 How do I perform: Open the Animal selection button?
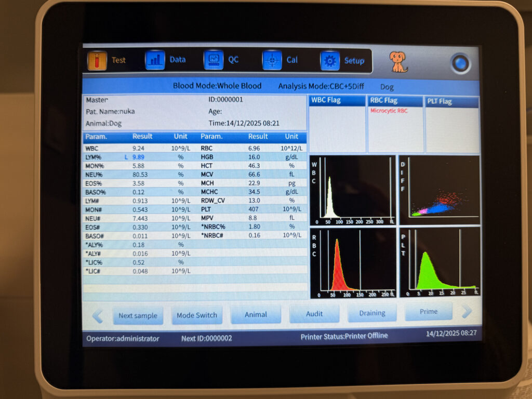pyautogui.click(x=256, y=314)
